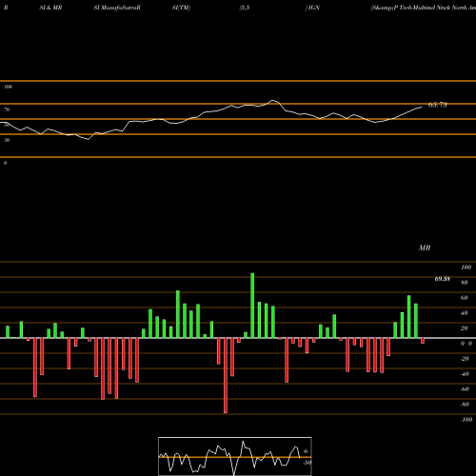
Task: Click the MR axis label 80
Action: point(465,283)
